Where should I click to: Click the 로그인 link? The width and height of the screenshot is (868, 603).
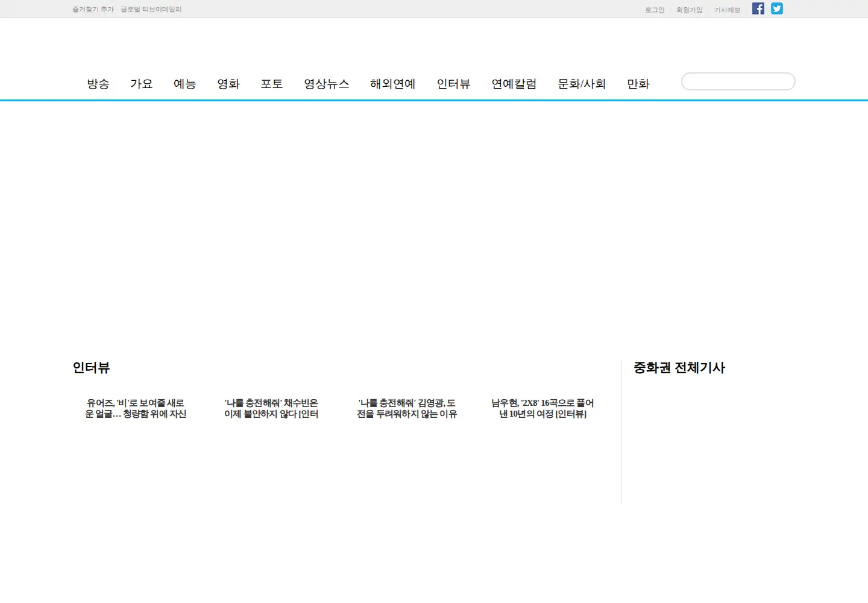click(655, 10)
